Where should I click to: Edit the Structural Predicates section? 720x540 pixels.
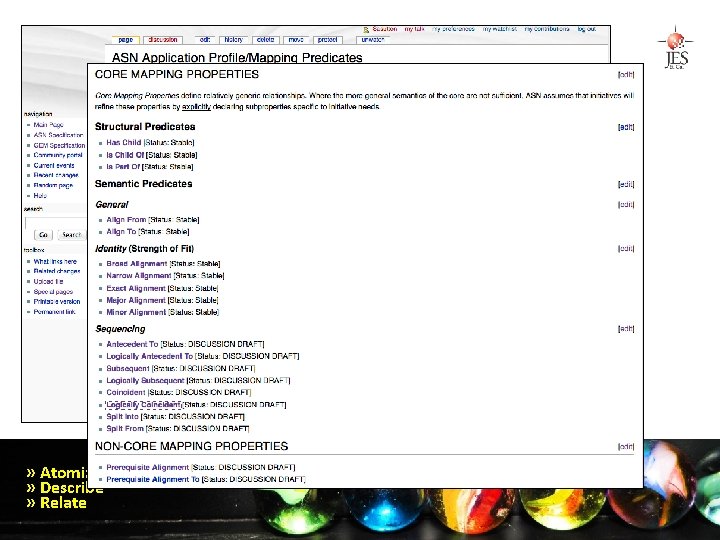tap(626, 127)
